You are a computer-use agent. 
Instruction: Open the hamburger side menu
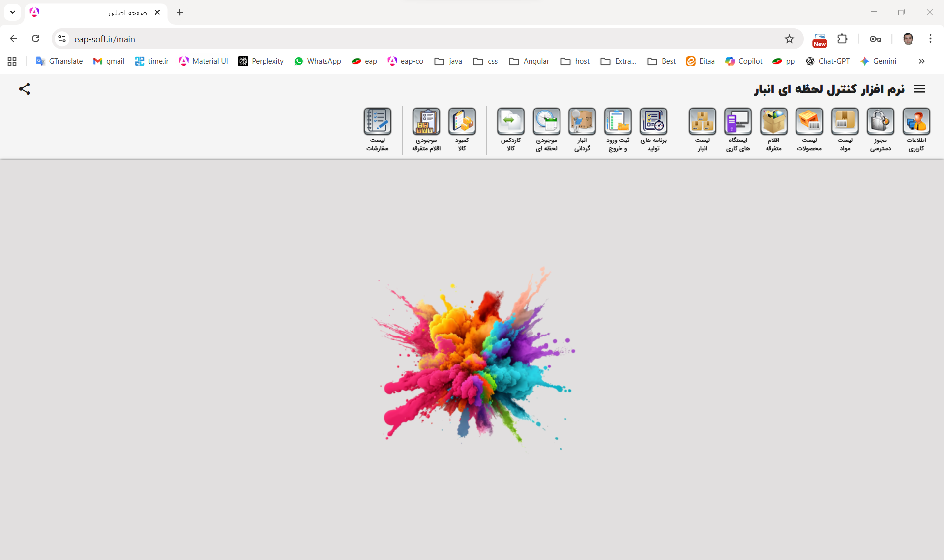coord(919,89)
